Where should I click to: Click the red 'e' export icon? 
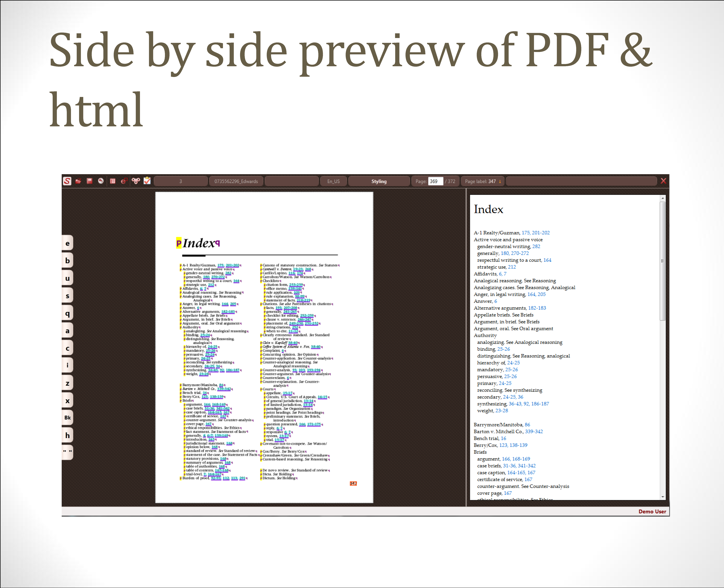(x=124, y=181)
